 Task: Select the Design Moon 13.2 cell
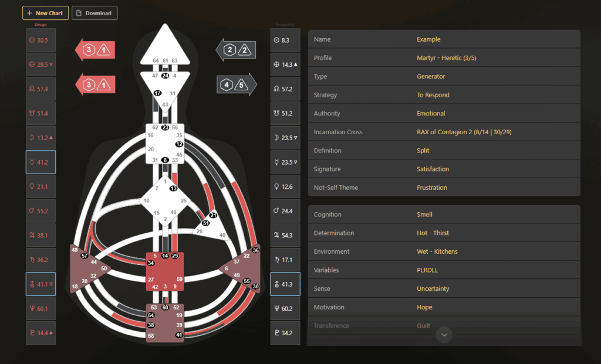(x=40, y=138)
